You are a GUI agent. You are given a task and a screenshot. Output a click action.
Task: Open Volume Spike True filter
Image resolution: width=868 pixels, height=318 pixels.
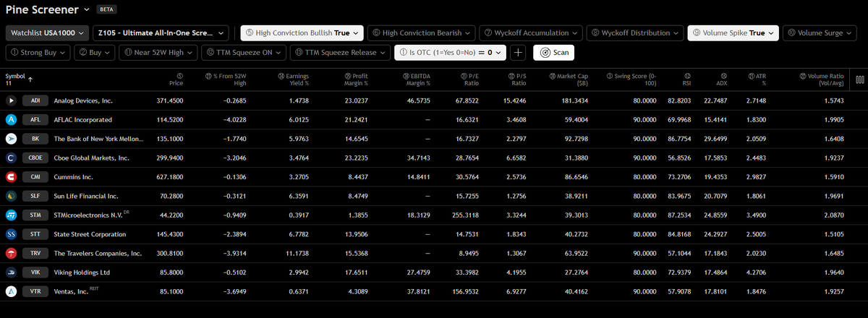tap(733, 33)
